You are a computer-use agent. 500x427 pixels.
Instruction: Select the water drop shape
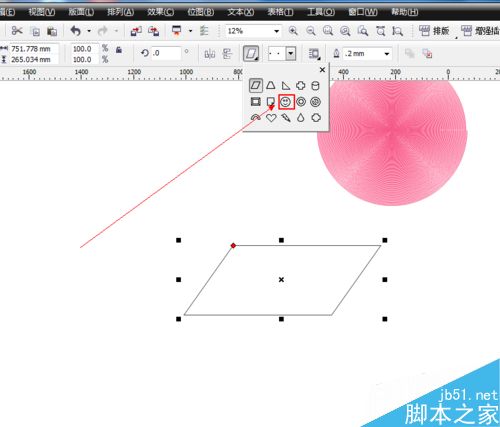pos(301,117)
